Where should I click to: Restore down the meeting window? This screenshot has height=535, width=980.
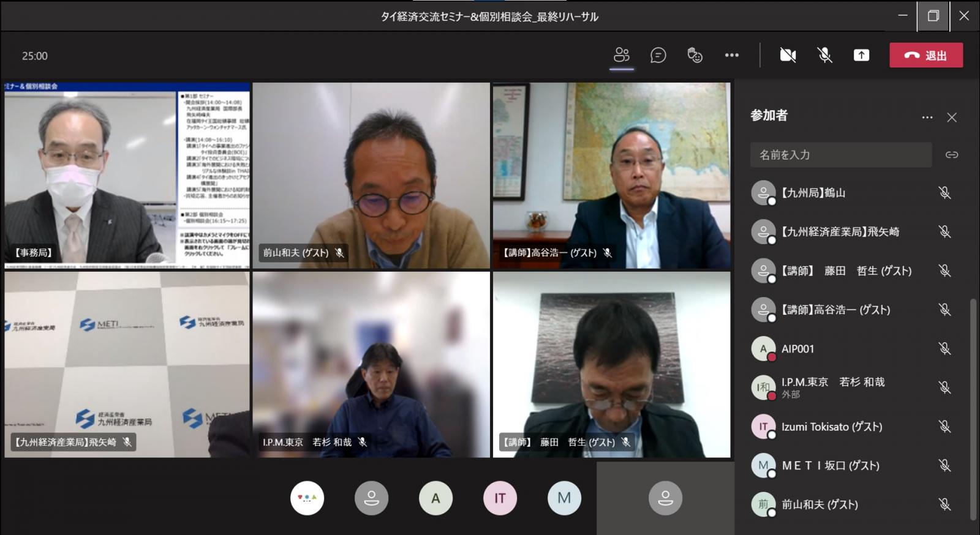pyautogui.click(x=933, y=16)
